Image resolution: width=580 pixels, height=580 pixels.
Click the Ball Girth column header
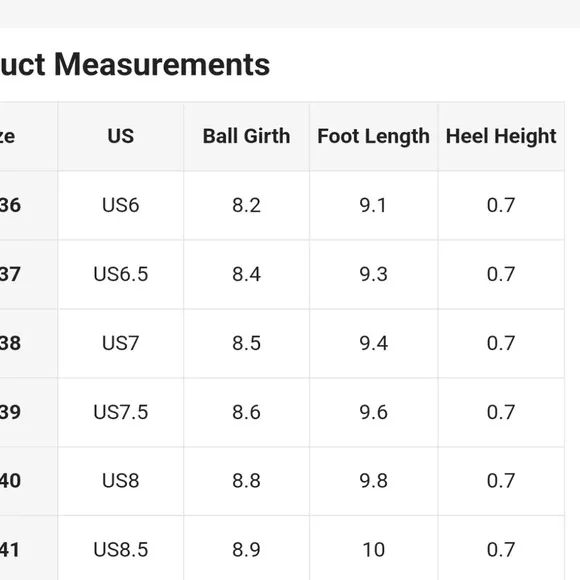point(246,136)
